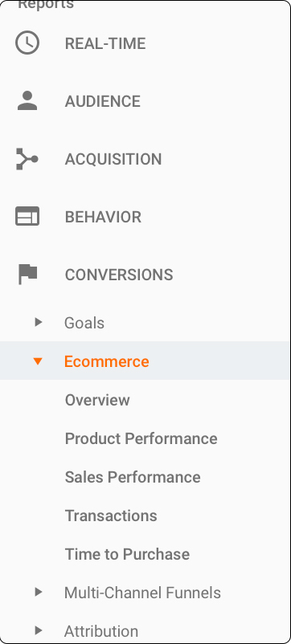Click the Conversions flag icon
This screenshot has height=644, width=291.
click(x=28, y=275)
